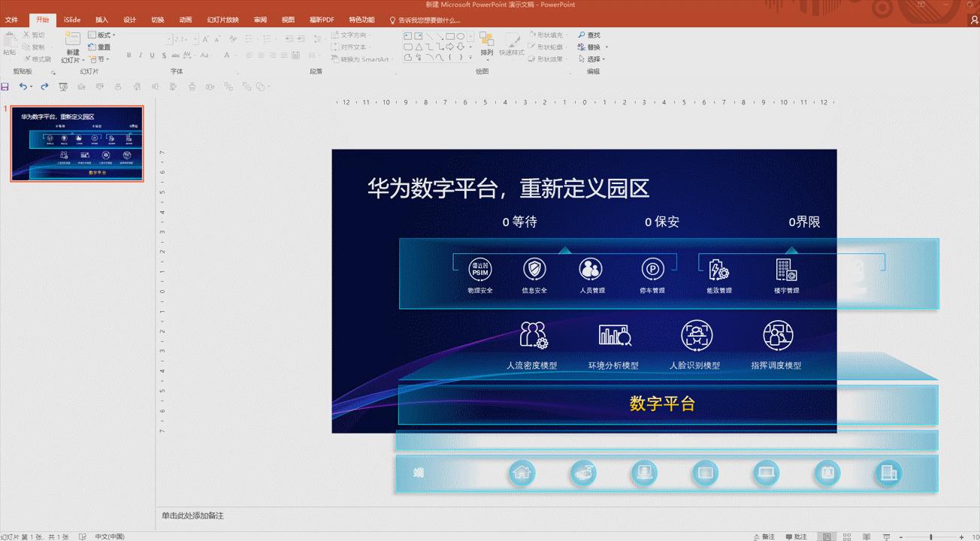Click the zoom slider in the status bar
Image resolution: width=980 pixels, height=541 pixels.
[931, 536]
